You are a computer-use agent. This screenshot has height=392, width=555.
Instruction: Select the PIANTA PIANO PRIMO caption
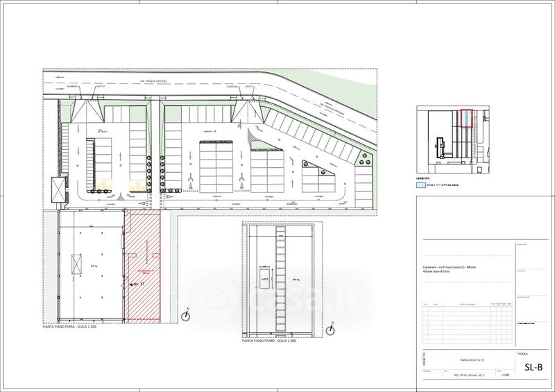click(x=269, y=341)
